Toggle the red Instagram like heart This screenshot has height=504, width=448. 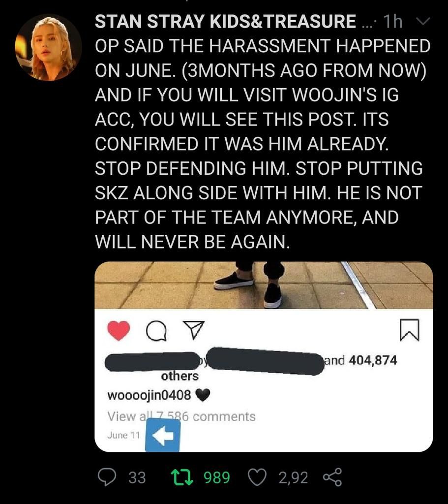[x=119, y=330]
